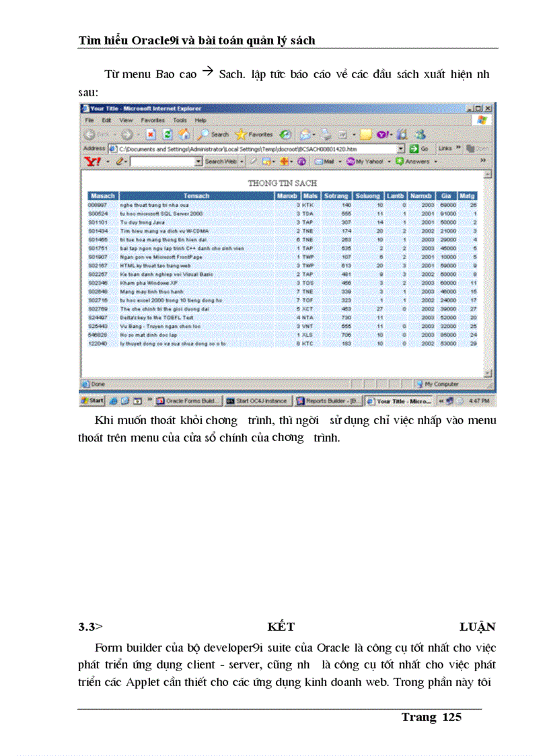Open the Home page icon
549x756 pixels.
(184, 135)
